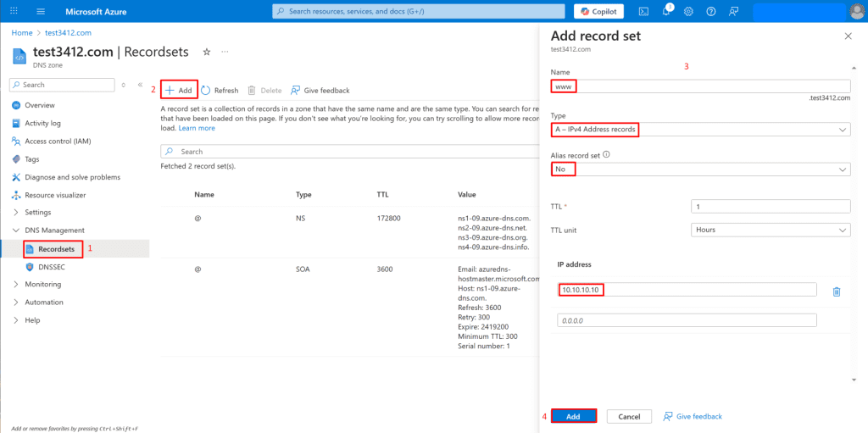This screenshot has width=868, height=433.
Task: Open Copilot from the top bar
Action: tap(598, 11)
